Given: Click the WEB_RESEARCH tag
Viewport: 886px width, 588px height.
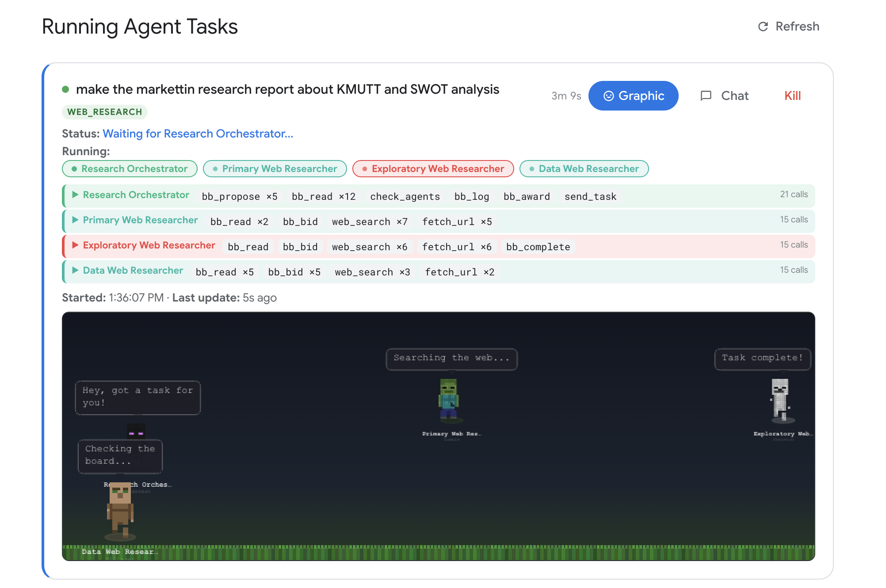Looking at the screenshot, I should 104,112.
